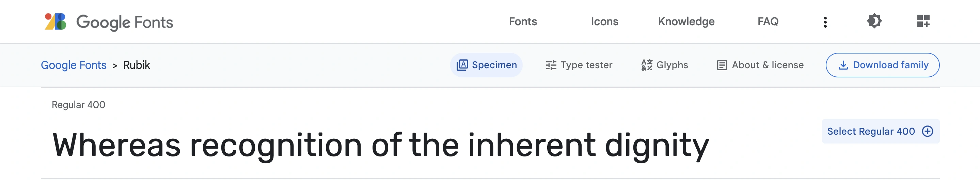
Task: Click the Whereas recognition sample text
Action: [x=380, y=145]
